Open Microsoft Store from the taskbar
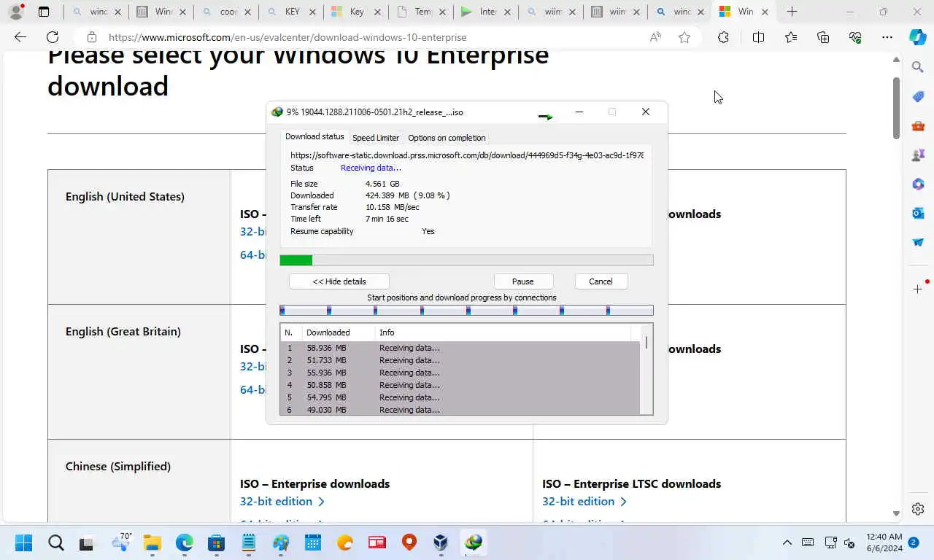934x560 pixels. click(x=216, y=542)
